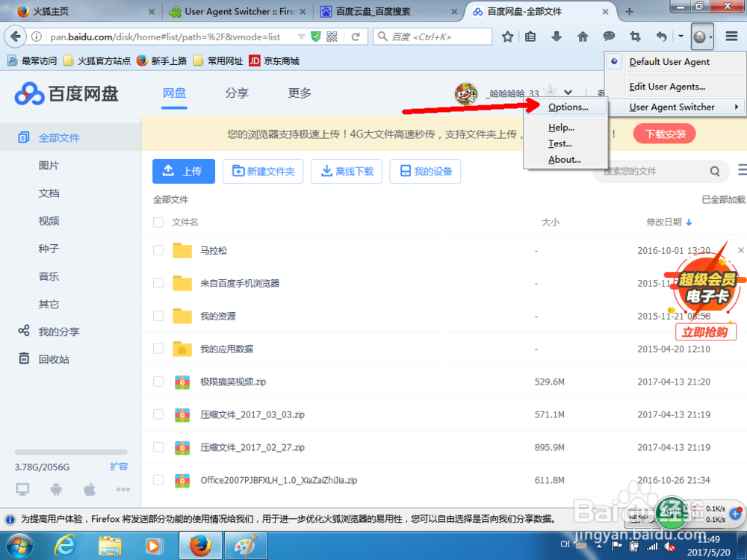747x560 pixels.
Task: Click the undo arrow toolbar icon
Action: click(661, 37)
